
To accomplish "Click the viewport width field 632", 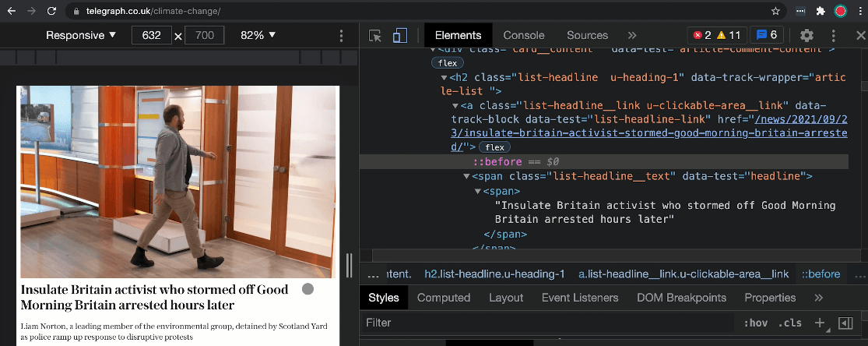I will (151, 36).
